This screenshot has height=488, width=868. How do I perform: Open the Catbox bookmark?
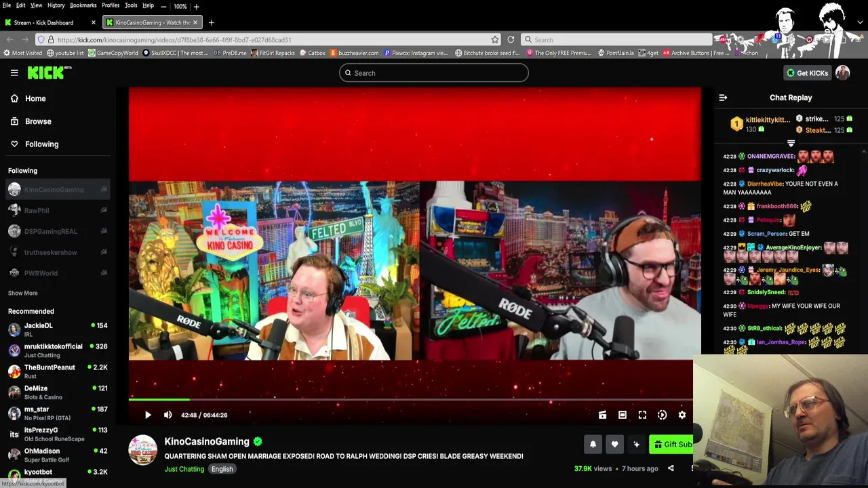tap(313, 53)
